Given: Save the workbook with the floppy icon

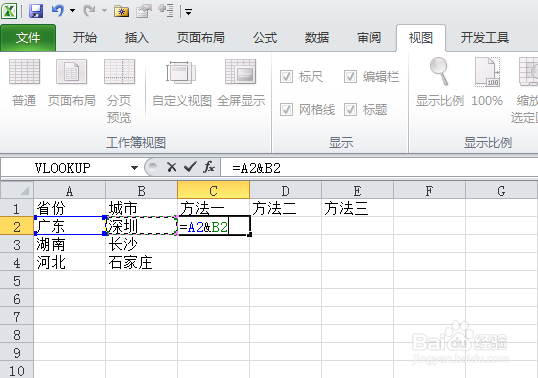Looking at the screenshot, I should tap(36, 11).
